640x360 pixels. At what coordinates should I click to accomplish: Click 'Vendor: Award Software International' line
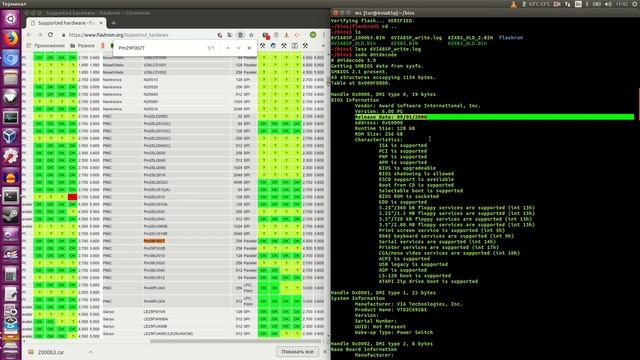(x=418, y=106)
